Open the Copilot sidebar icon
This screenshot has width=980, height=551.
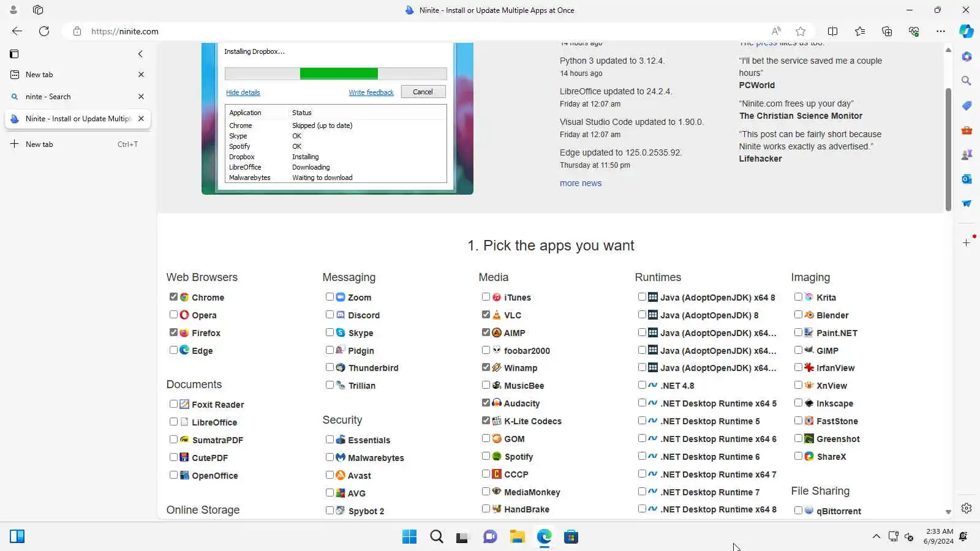click(x=967, y=31)
